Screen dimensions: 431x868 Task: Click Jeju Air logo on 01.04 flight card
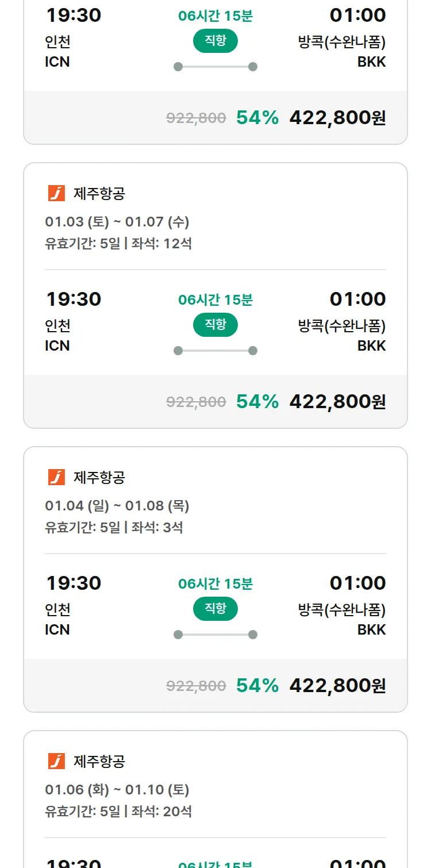56,477
